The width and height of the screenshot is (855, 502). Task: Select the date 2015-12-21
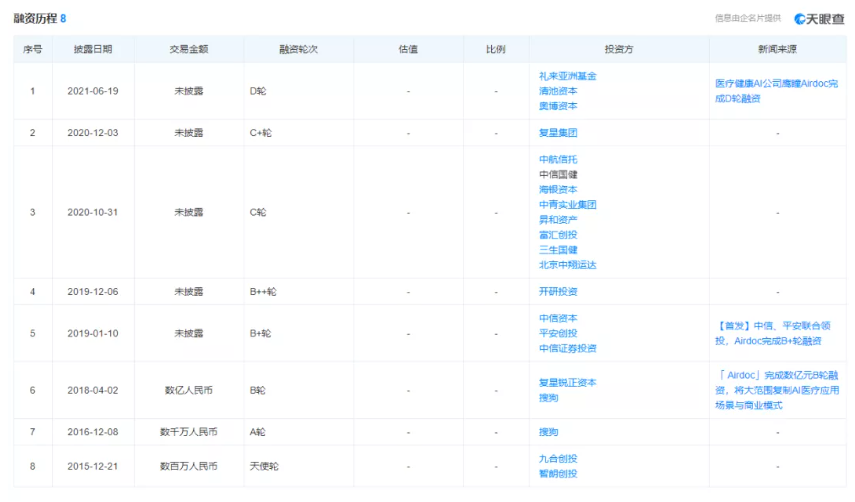coord(93,467)
